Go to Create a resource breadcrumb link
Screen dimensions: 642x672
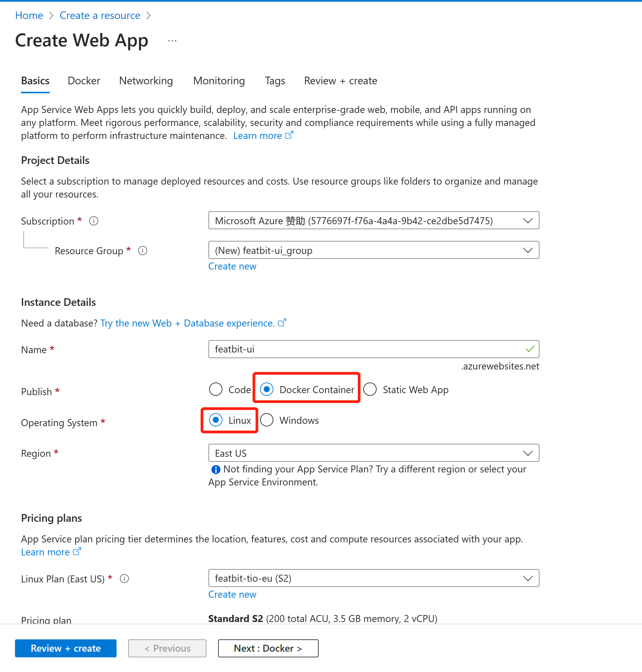100,15
